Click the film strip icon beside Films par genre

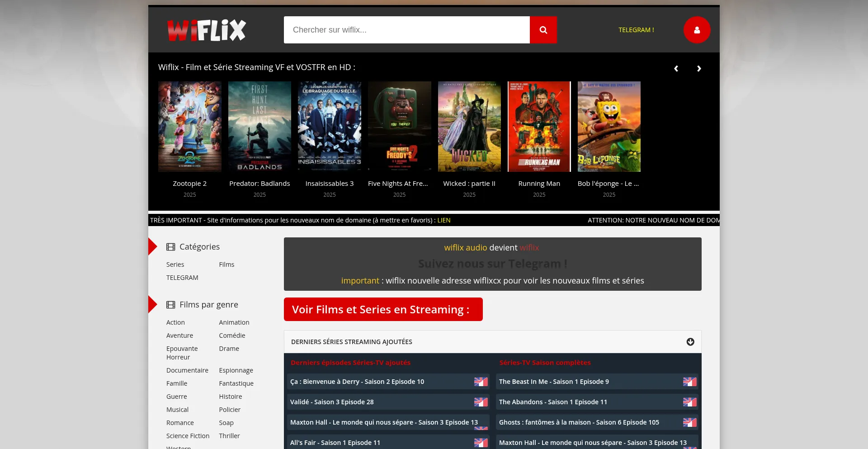tap(170, 305)
